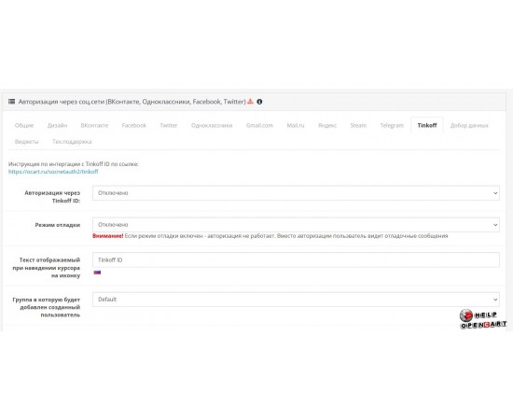Click the Текст отображаемый при наведении label
The width and height of the screenshot is (513, 420).
46,268
